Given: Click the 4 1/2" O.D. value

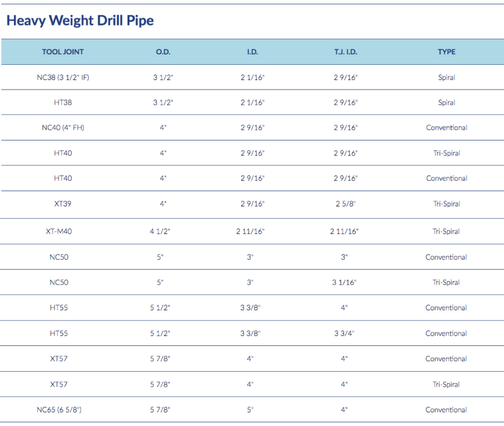Looking at the screenshot, I should point(160,231).
